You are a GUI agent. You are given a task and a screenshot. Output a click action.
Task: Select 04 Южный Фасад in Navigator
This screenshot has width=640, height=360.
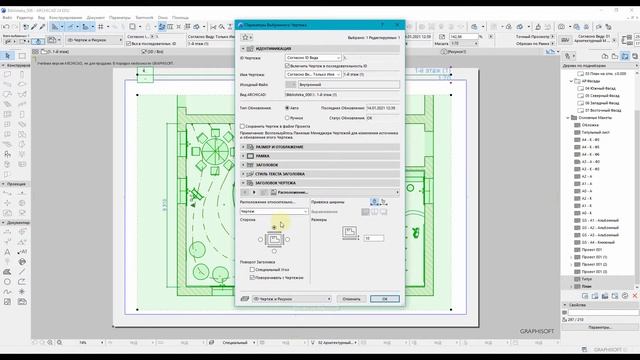point(600,89)
